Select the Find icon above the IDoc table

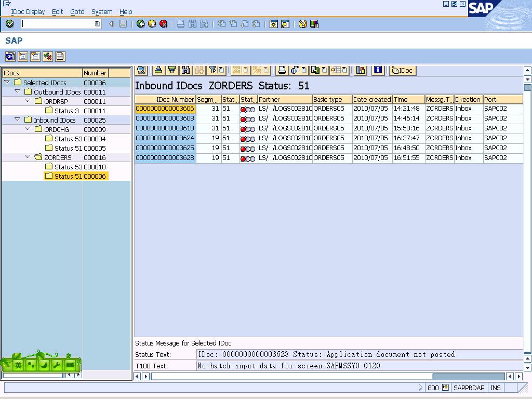click(185, 71)
